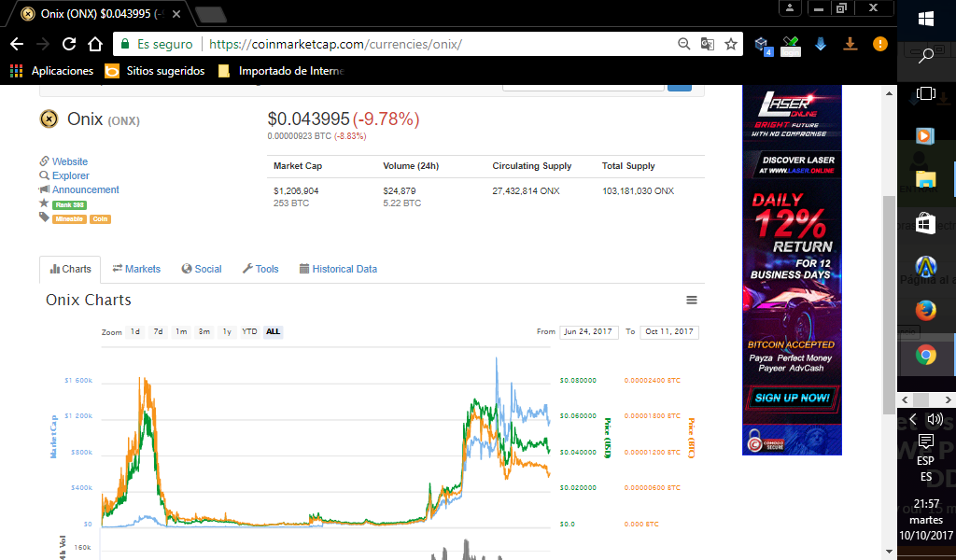The height and width of the screenshot is (560, 956).
Task: Click the From date field Jun 24, 2017
Action: pyautogui.click(x=589, y=332)
